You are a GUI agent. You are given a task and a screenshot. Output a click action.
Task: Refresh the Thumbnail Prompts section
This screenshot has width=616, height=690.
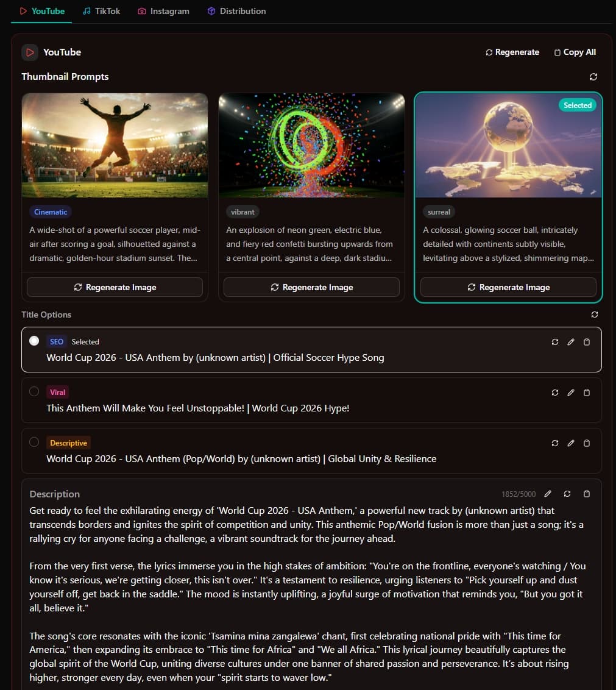pos(593,77)
